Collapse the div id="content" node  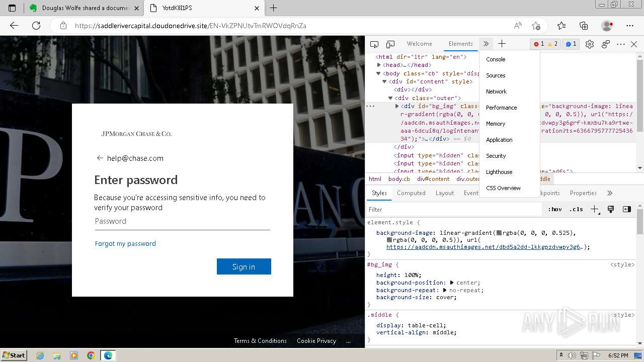pos(384,81)
